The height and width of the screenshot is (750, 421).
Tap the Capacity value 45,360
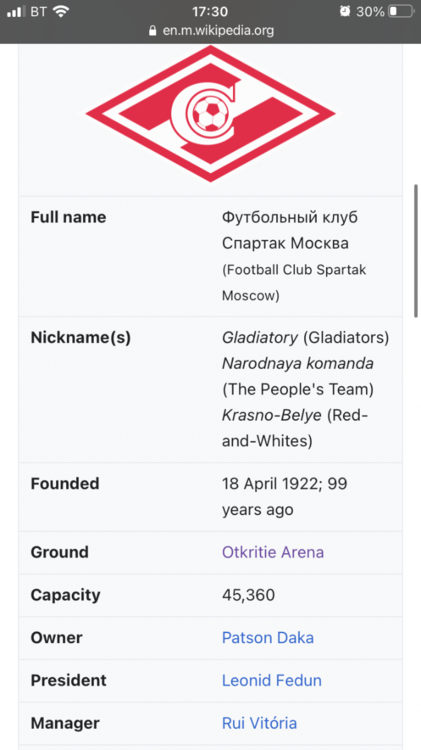click(x=248, y=595)
